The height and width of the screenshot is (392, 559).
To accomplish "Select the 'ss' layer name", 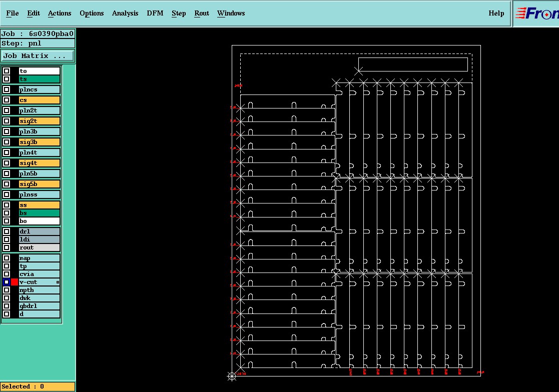I will click(x=39, y=205).
